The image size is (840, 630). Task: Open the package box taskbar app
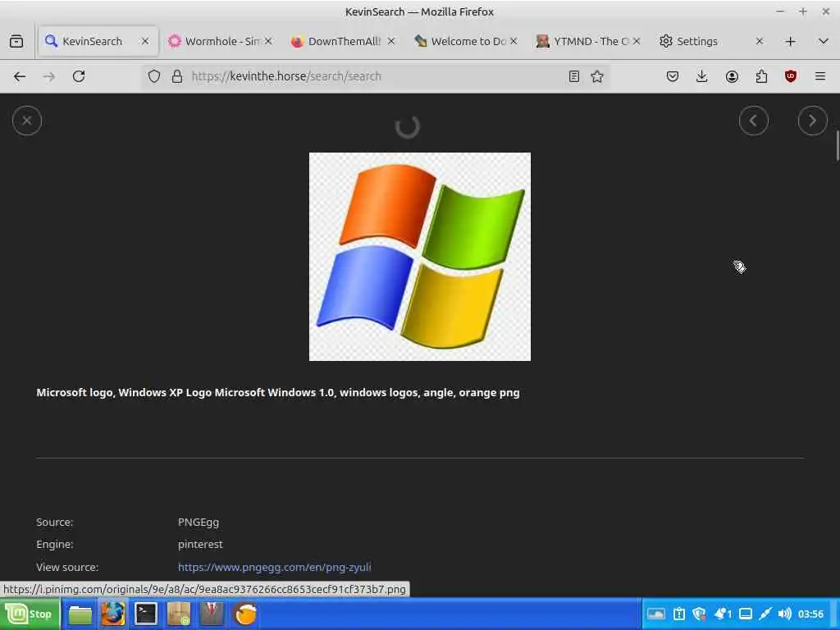coord(179,614)
